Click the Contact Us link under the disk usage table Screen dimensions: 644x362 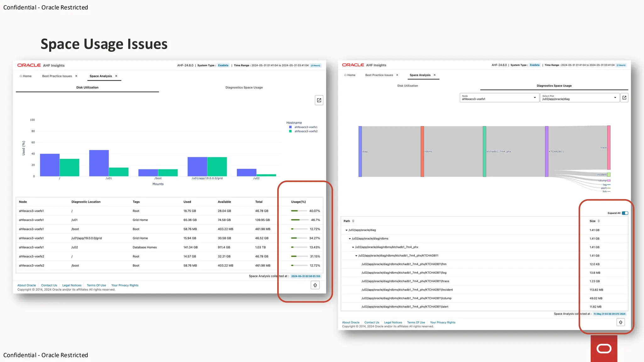coord(49,285)
